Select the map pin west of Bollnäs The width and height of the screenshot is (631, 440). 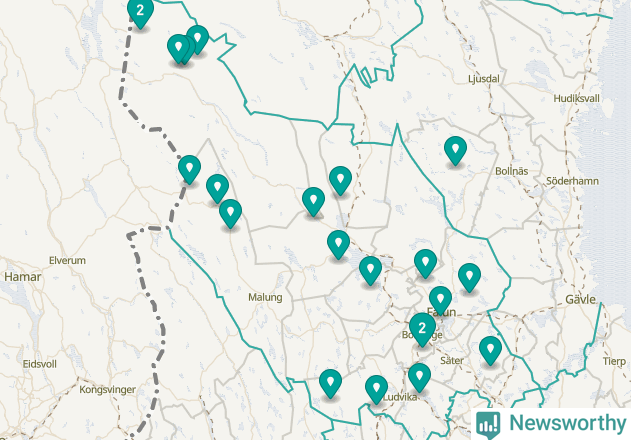click(x=455, y=150)
